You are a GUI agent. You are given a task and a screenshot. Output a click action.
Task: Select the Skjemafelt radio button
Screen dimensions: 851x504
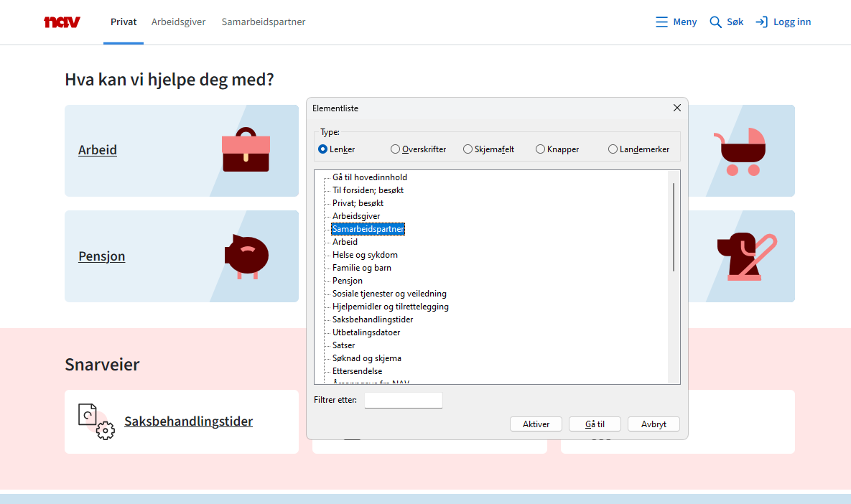click(x=468, y=149)
